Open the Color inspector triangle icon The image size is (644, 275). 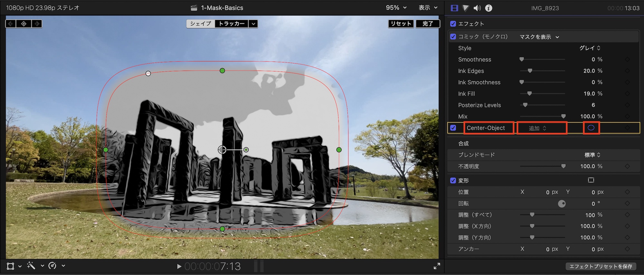pos(466,8)
